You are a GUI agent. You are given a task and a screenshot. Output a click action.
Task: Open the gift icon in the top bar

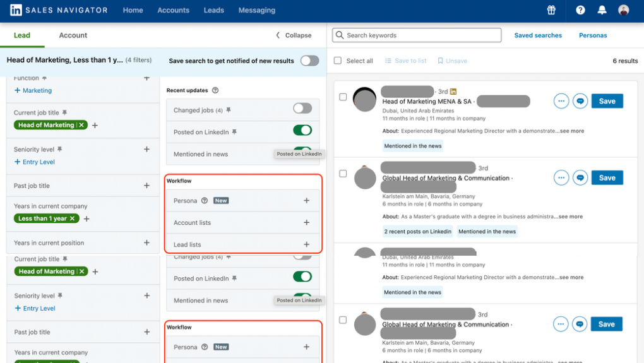click(x=551, y=10)
